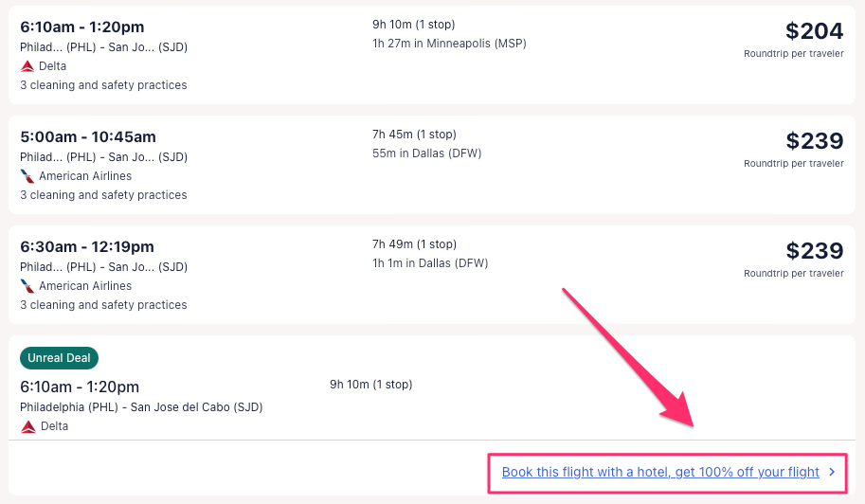Screen dimensions: 865x504
Task: Select the 6:10am - 1:20pm Unreal Deal flight time
Action: (80, 387)
